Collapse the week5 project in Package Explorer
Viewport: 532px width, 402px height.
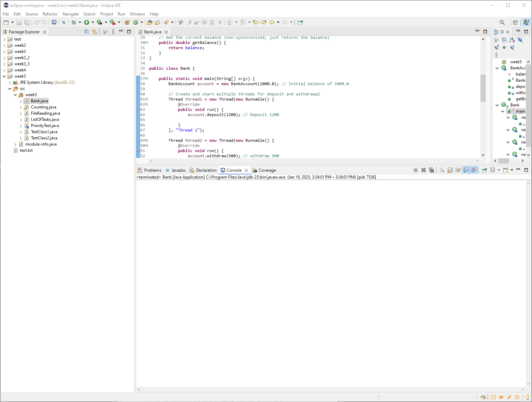point(4,76)
